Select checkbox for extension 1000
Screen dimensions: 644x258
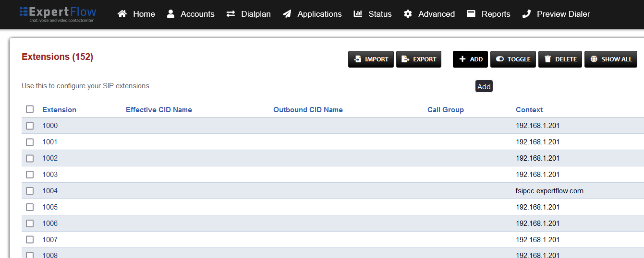point(30,126)
